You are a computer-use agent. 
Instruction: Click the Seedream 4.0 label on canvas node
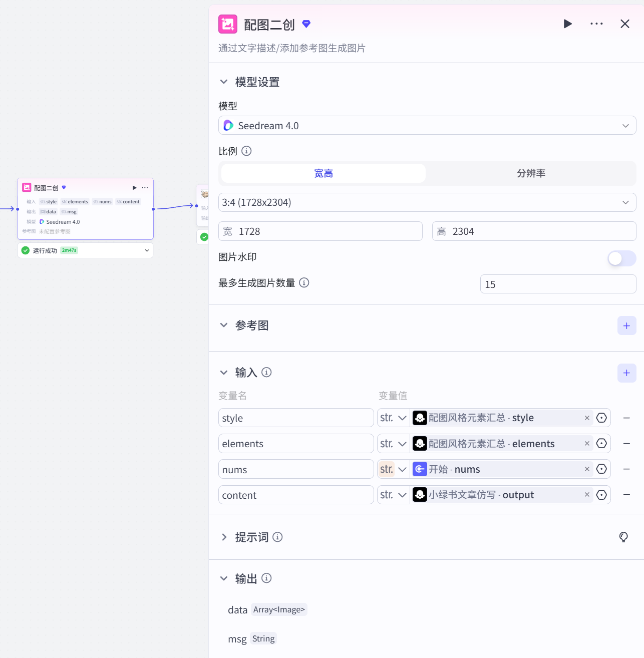coord(63,222)
